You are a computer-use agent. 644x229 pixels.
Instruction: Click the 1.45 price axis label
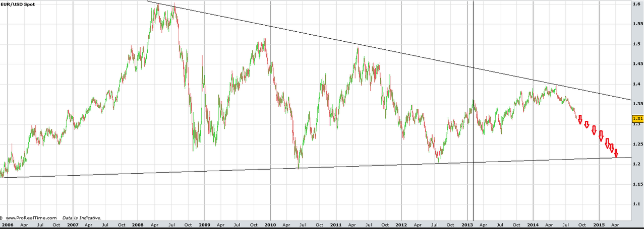pos(637,64)
